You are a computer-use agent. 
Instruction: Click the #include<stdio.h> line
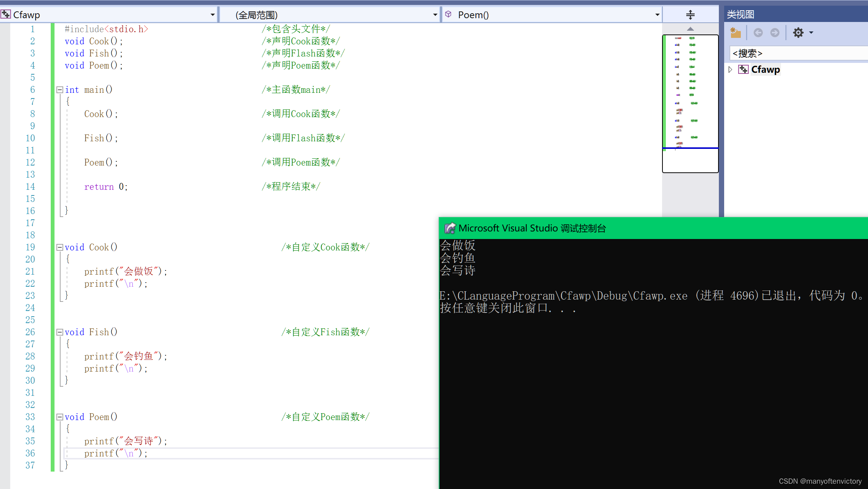(106, 29)
